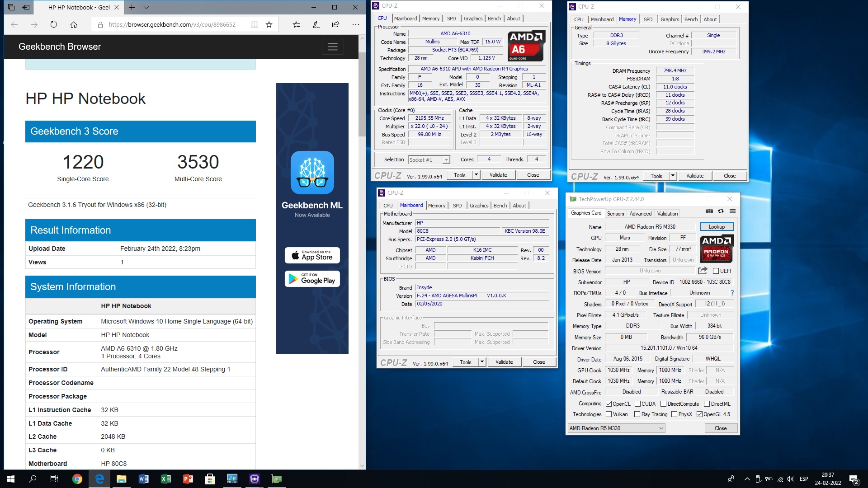The width and height of the screenshot is (868, 488).
Task: Open notification center icon
Action: tap(854, 479)
